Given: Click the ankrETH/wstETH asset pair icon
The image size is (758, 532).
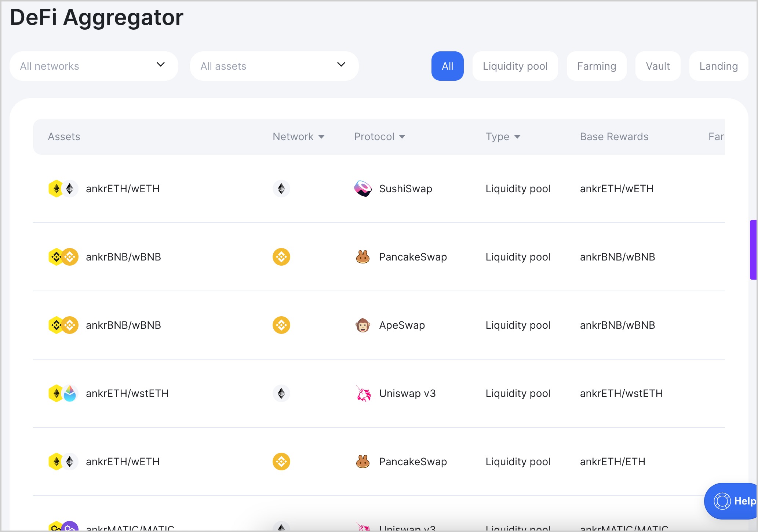Looking at the screenshot, I should pos(62,393).
